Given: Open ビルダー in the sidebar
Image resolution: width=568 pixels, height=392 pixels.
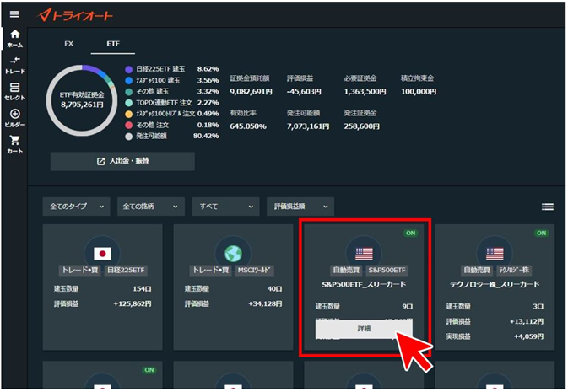Looking at the screenshot, I should point(15,118).
